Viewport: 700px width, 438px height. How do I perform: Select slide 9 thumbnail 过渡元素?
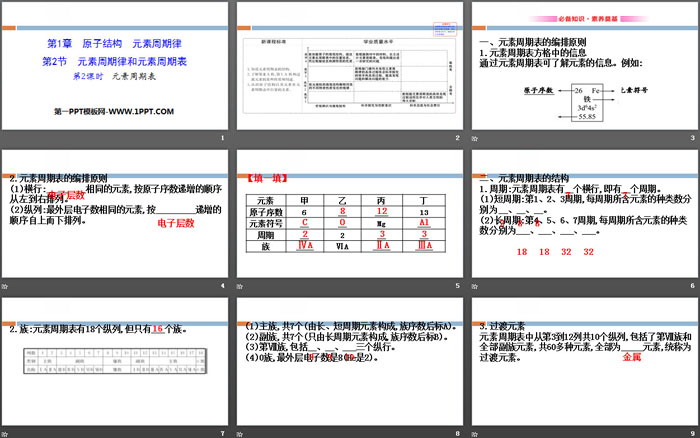[x=585, y=361]
